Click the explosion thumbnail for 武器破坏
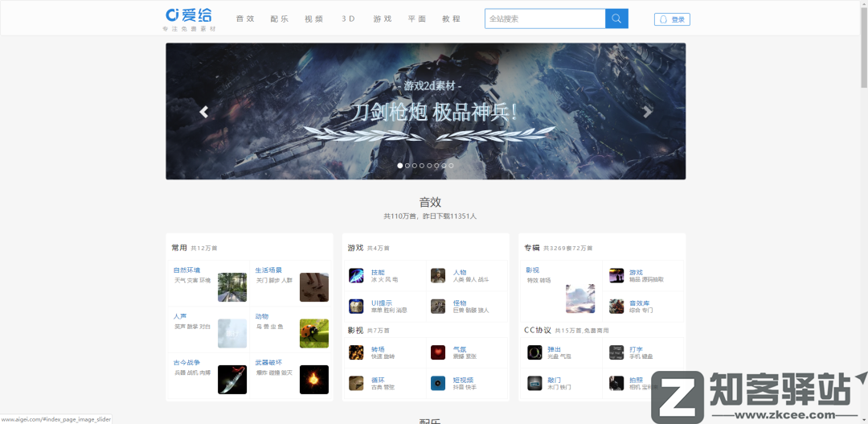Viewport: 868px width, 424px height. [314, 380]
